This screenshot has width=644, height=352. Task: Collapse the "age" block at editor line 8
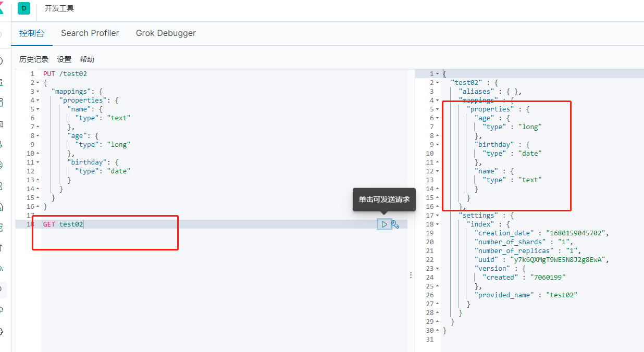(x=38, y=136)
